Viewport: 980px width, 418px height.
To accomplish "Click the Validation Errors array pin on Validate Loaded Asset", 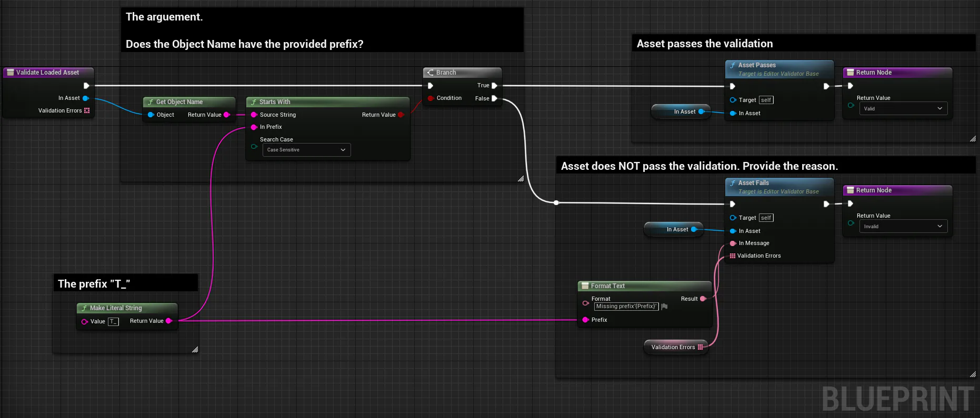I will tap(87, 110).
